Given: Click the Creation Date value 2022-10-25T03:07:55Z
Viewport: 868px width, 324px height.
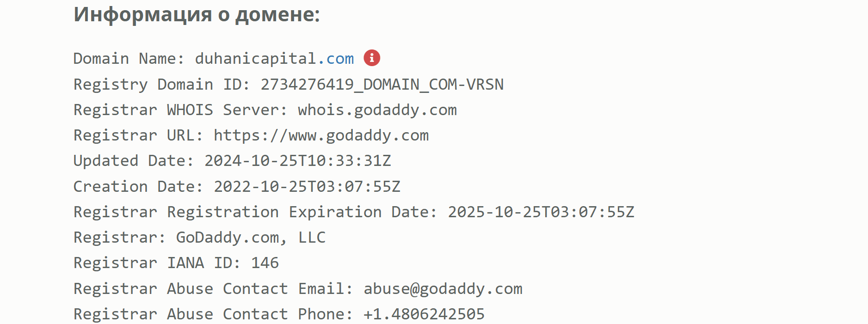Looking at the screenshot, I should (x=307, y=187).
